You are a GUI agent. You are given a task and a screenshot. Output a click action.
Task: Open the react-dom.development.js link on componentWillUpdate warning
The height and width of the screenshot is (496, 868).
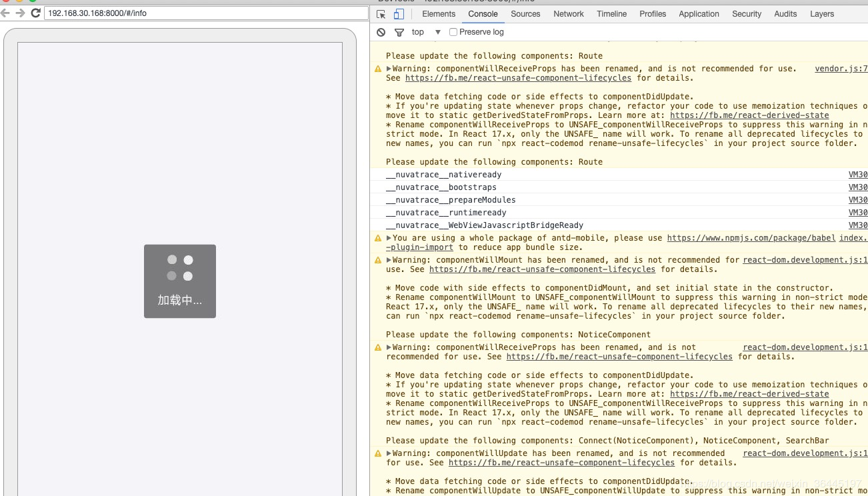click(x=805, y=453)
